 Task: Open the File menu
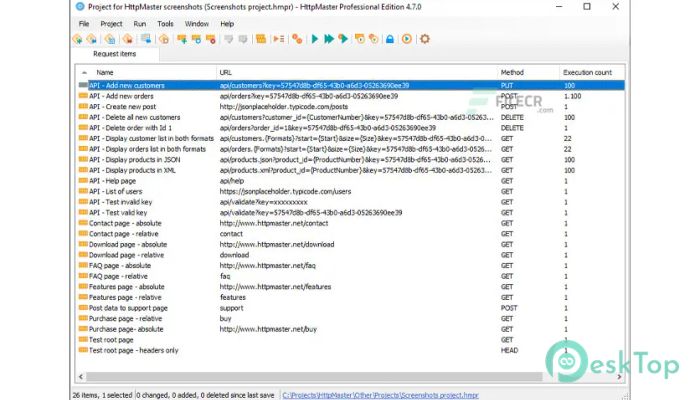84,24
